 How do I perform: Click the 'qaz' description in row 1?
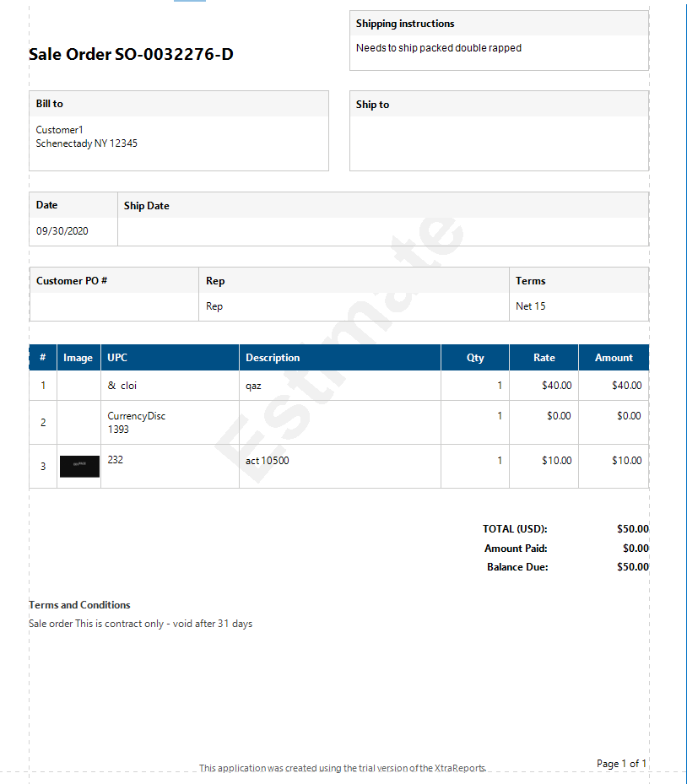click(x=253, y=386)
